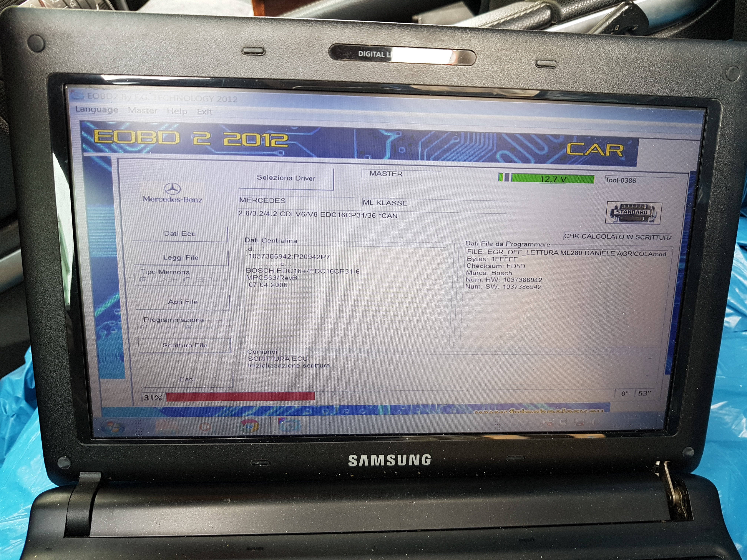
Task: Open the Master menu
Action: 142,110
